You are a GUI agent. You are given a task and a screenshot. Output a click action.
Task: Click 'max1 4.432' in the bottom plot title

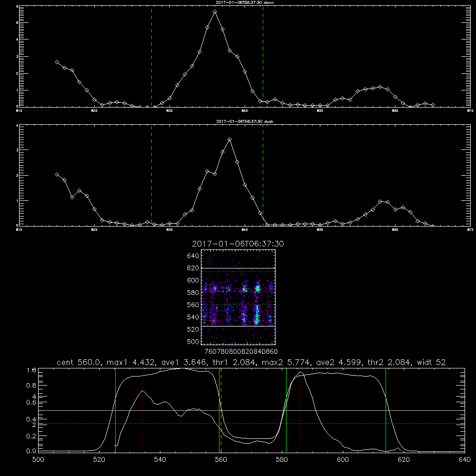tap(130, 362)
